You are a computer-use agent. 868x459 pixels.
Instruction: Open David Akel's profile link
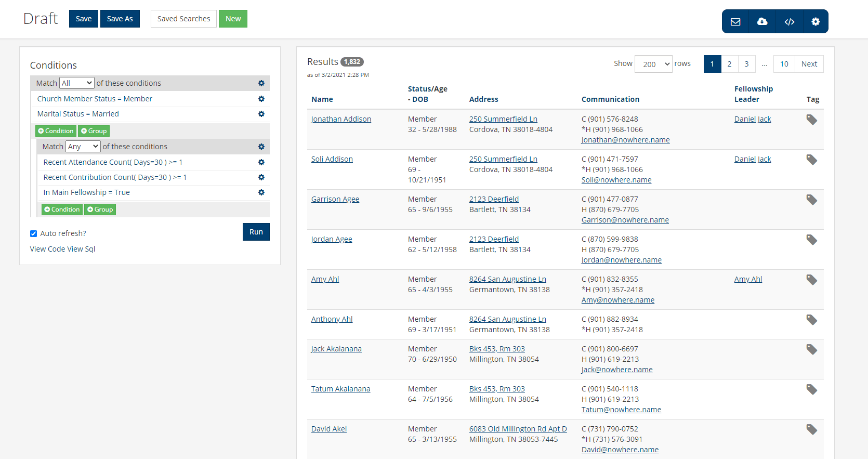click(329, 429)
